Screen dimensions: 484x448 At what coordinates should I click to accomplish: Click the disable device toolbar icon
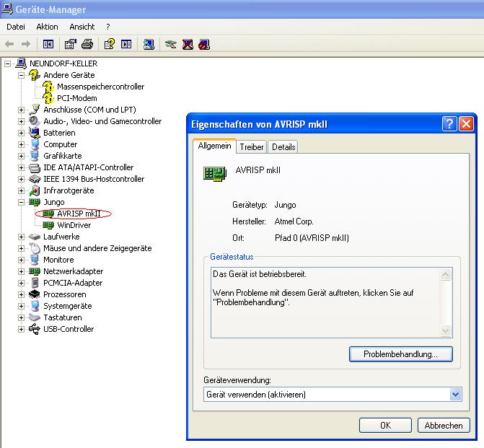point(204,45)
